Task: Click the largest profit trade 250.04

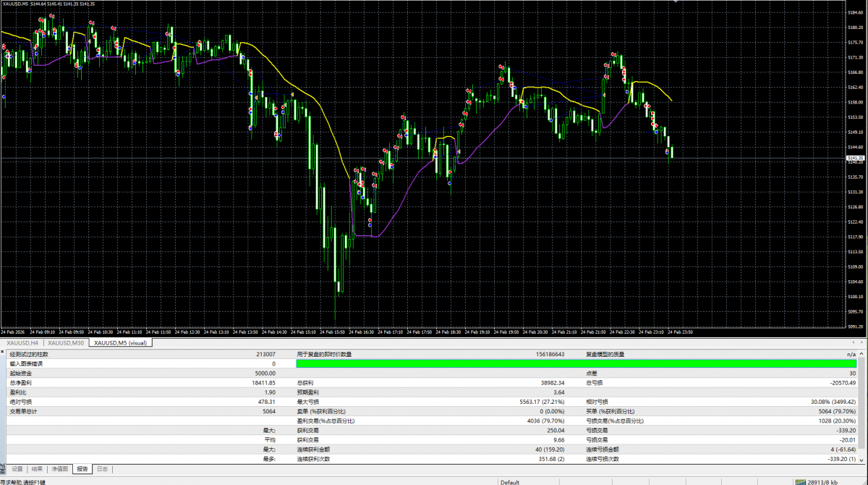Action: (556, 429)
